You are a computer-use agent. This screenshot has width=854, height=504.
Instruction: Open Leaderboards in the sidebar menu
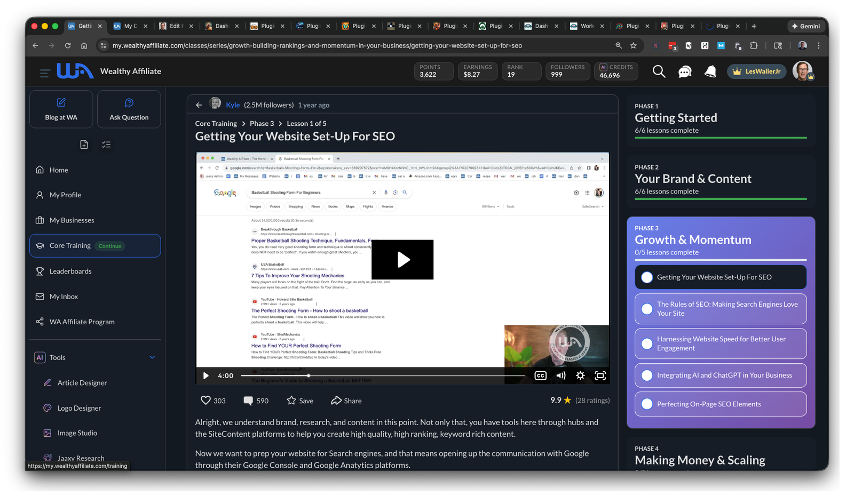coord(70,271)
